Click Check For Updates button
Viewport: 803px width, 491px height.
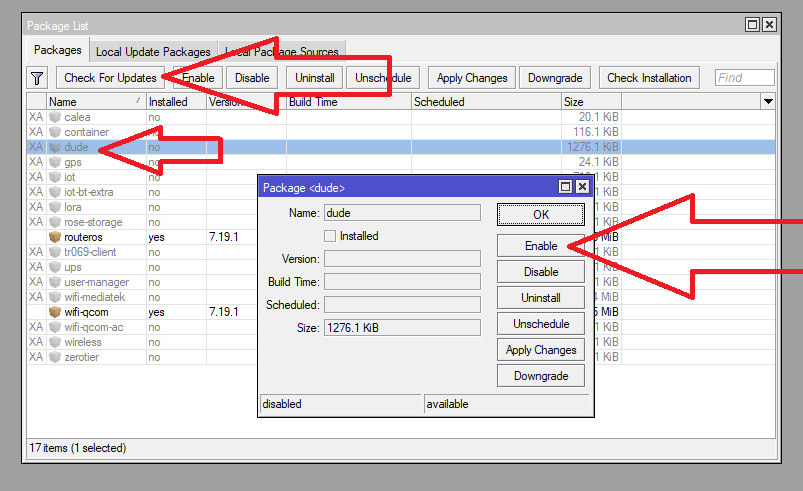pos(110,78)
